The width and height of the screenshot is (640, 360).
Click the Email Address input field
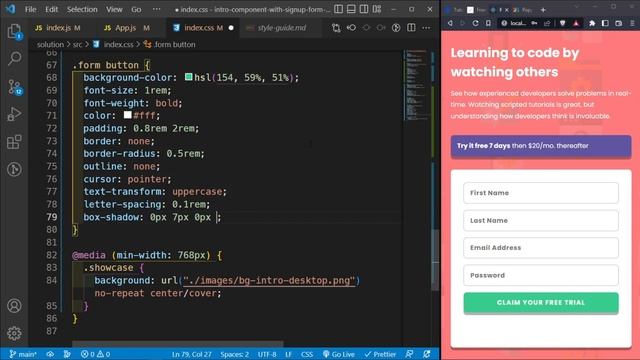click(541, 247)
